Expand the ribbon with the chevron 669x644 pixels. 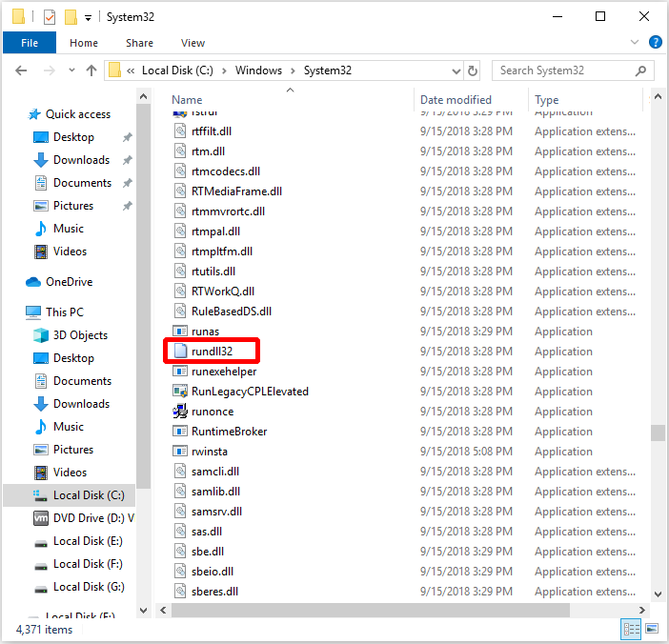(x=636, y=43)
